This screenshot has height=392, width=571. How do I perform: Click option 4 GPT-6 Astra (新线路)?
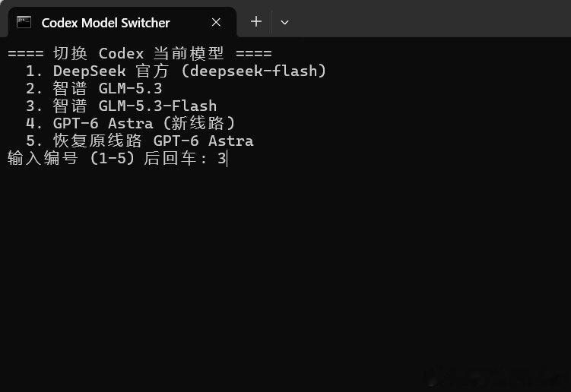coord(130,123)
